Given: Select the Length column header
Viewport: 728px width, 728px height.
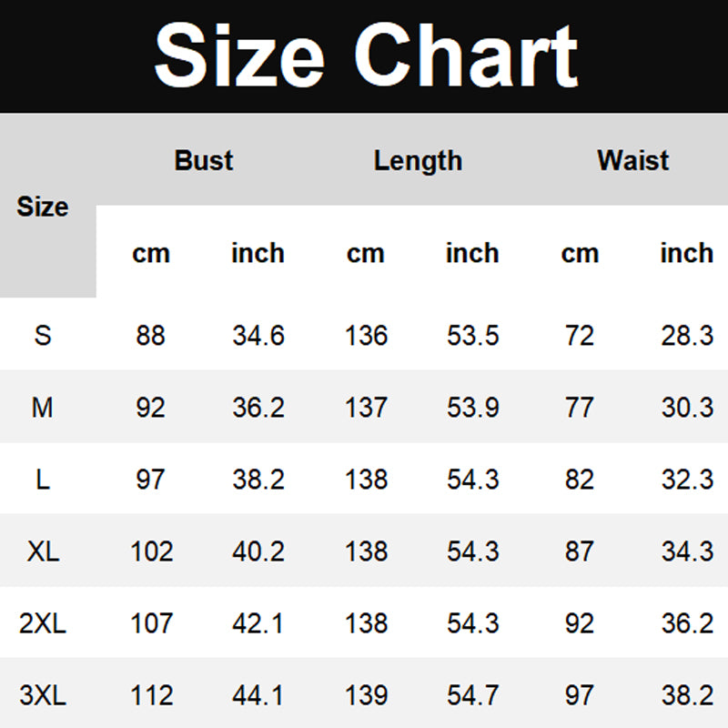Looking at the screenshot, I should coord(418,161).
